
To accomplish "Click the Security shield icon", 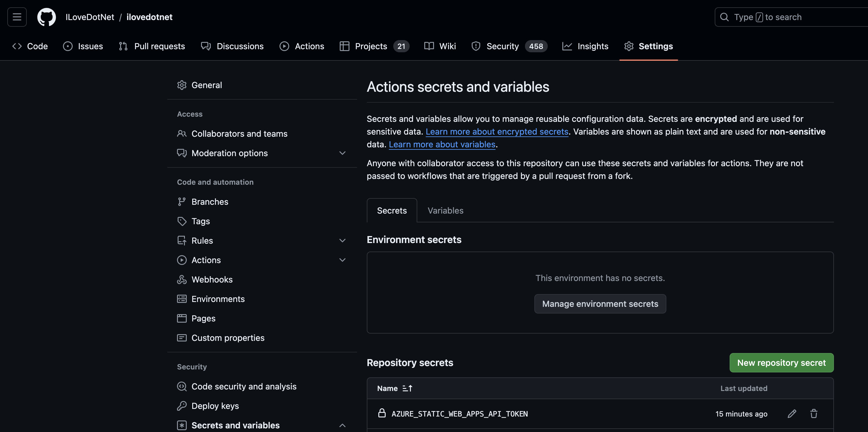I will coord(476,46).
